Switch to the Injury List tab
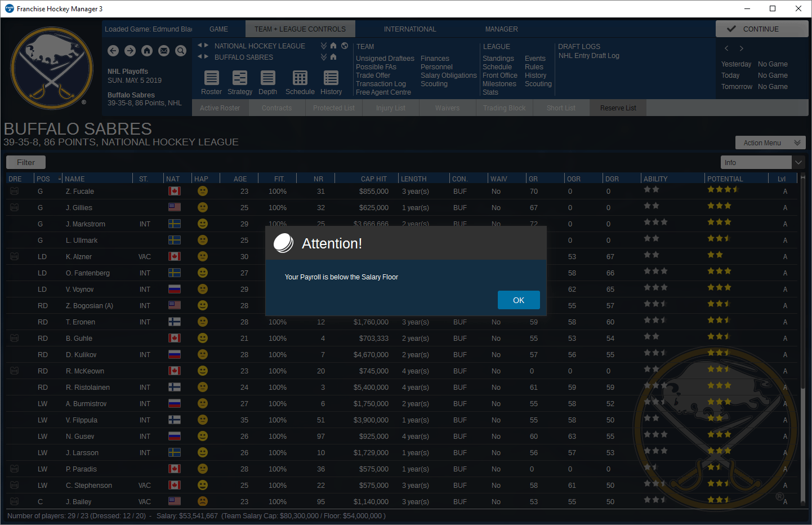 point(391,108)
